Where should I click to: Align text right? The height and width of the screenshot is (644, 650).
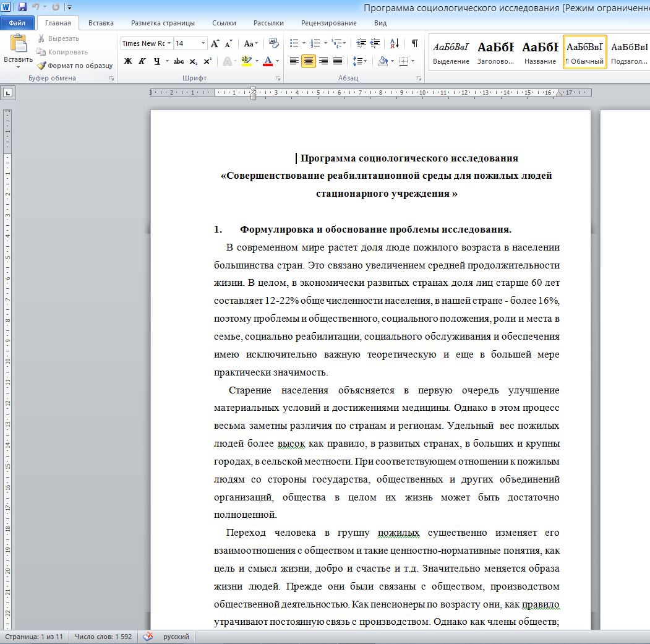[x=323, y=61]
